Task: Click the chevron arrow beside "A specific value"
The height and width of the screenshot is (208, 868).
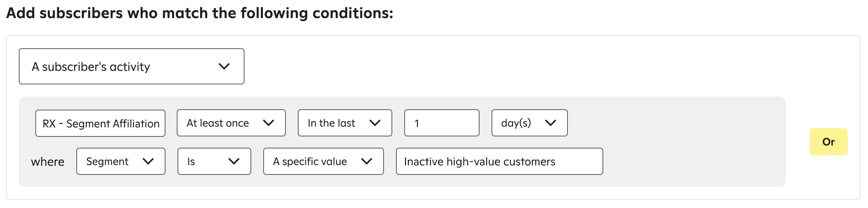Action: point(367,161)
